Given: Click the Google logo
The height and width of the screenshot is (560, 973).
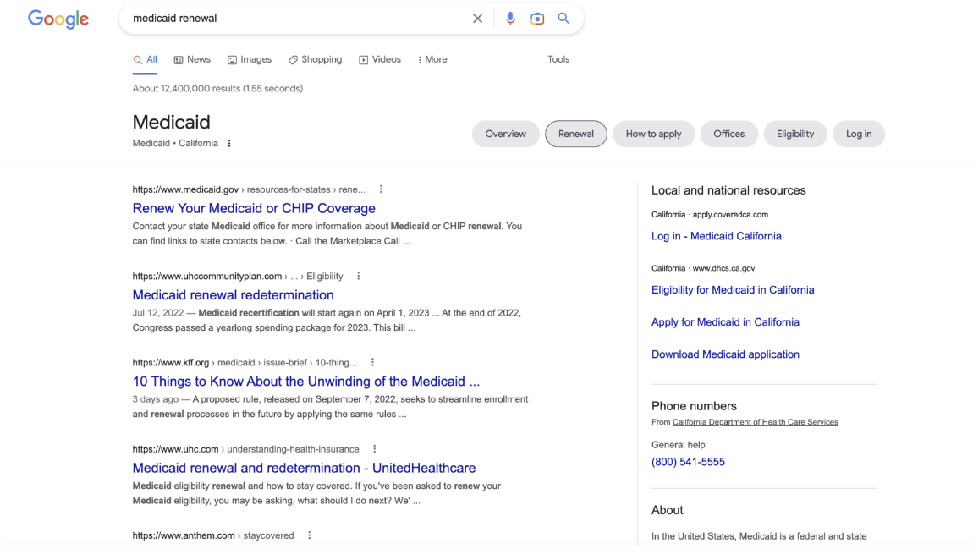Looking at the screenshot, I should pos(58,19).
